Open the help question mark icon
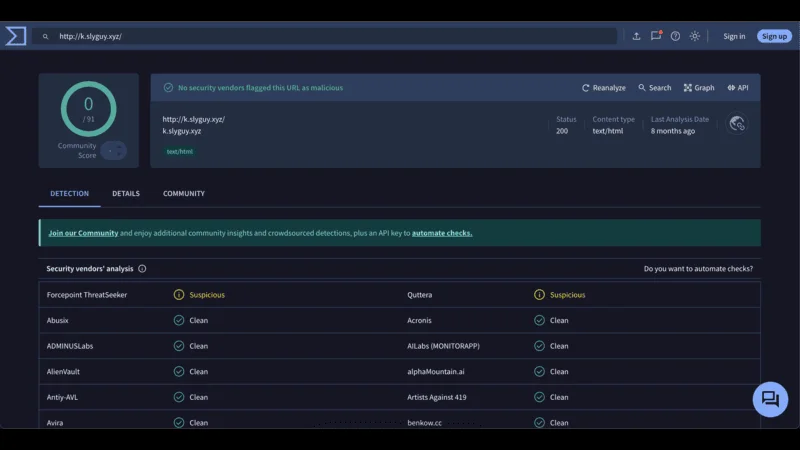The height and width of the screenshot is (450, 800). 675,36
